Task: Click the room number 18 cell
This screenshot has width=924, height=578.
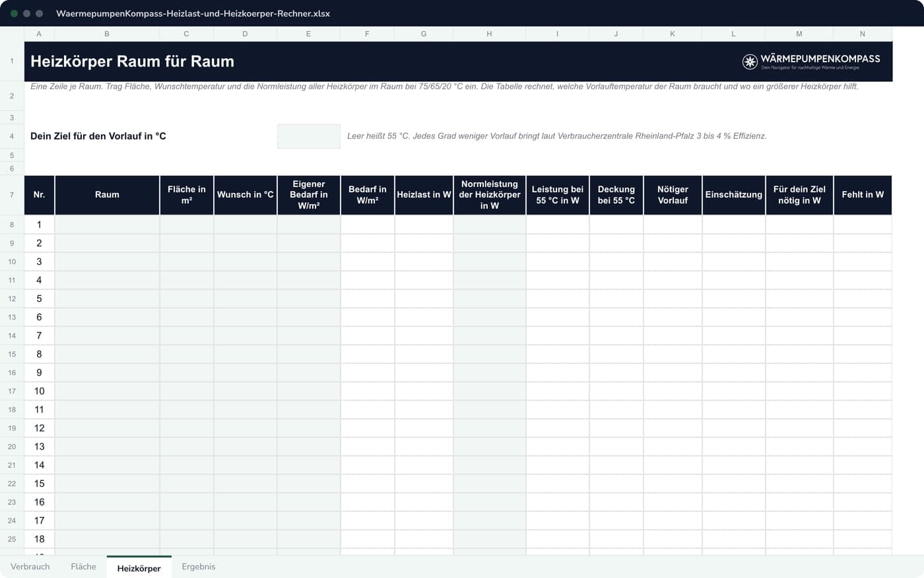Action: click(x=39, y=539)
